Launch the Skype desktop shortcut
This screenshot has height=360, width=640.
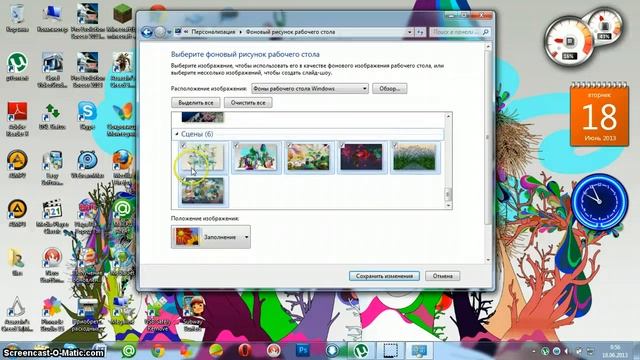point(87,114)
